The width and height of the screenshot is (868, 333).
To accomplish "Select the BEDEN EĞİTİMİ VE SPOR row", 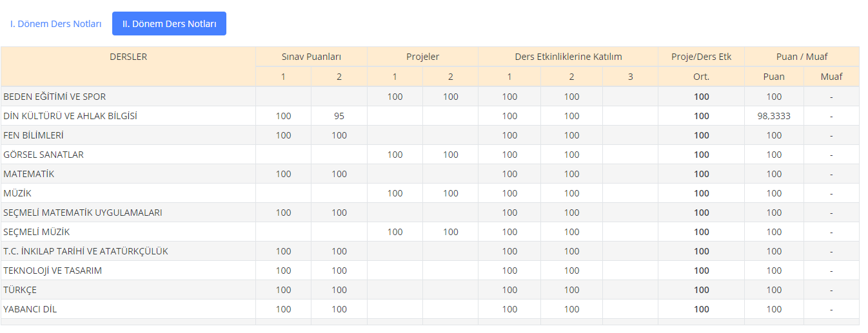I will 54,97.
